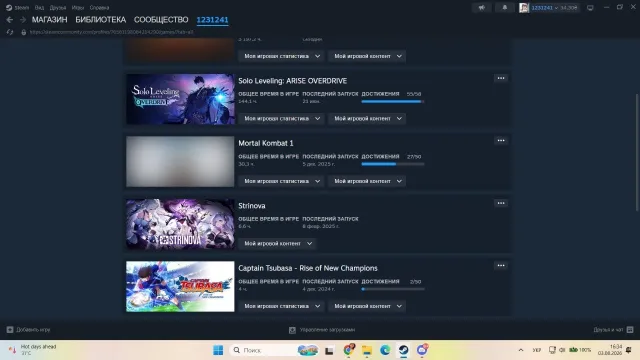Viewport: 640px width, 360px height.
Task: Click the Управление загрузками label
Action: 327,330
